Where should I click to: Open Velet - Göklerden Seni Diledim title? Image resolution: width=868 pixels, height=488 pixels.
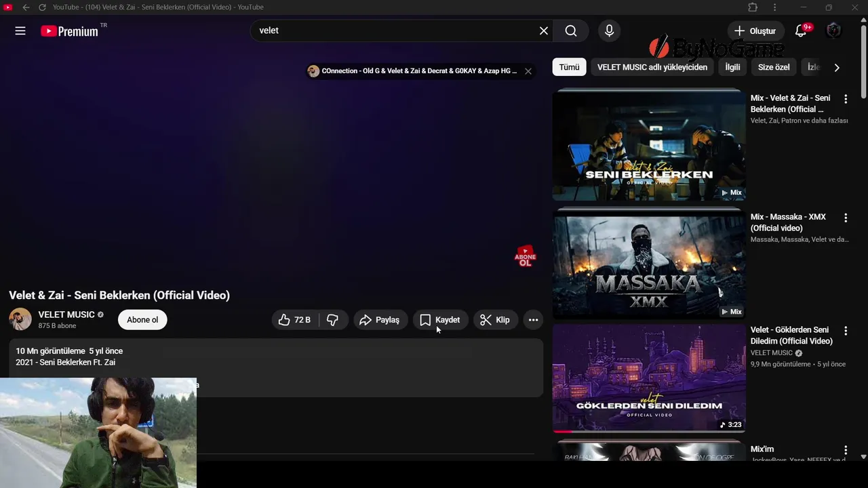(x=791, y=335)
